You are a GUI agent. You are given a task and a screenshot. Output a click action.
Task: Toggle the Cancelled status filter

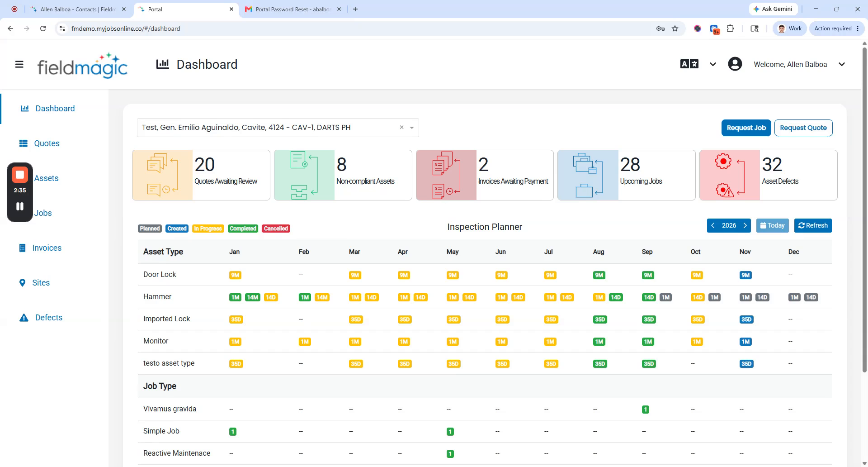(x=276, y=229)
